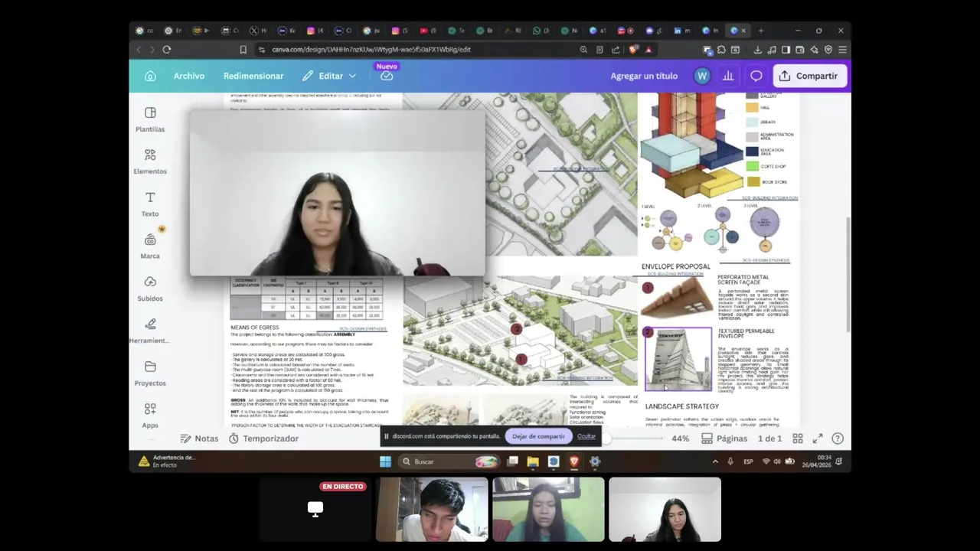
Task: Open the Texto sidebar panel
Action: [x=150, y=204]
